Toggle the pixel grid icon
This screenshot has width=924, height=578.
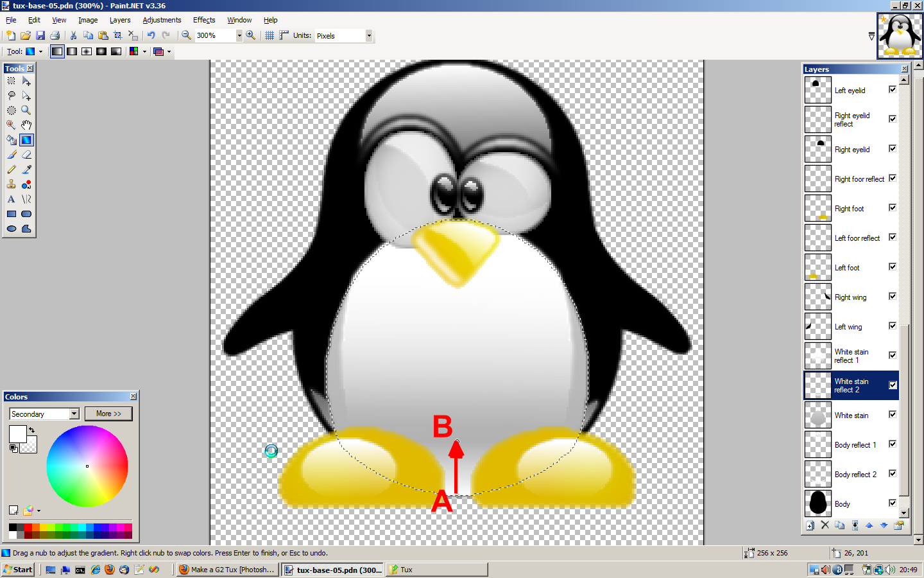point(269,35)
